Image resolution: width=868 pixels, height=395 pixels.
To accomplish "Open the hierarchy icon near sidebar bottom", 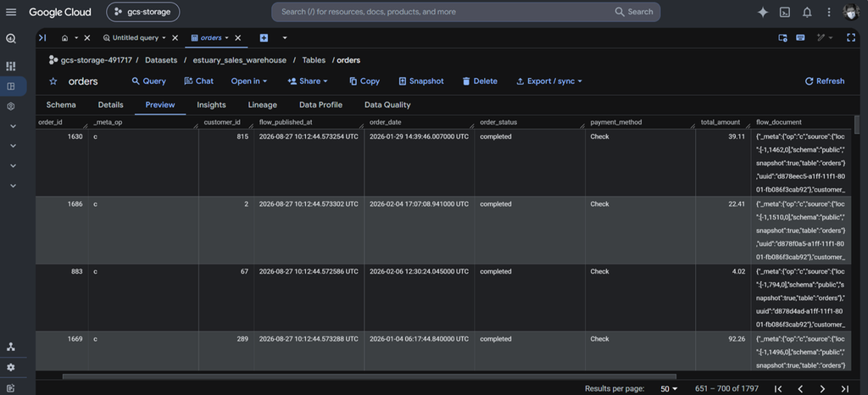I will click(11, 347).
